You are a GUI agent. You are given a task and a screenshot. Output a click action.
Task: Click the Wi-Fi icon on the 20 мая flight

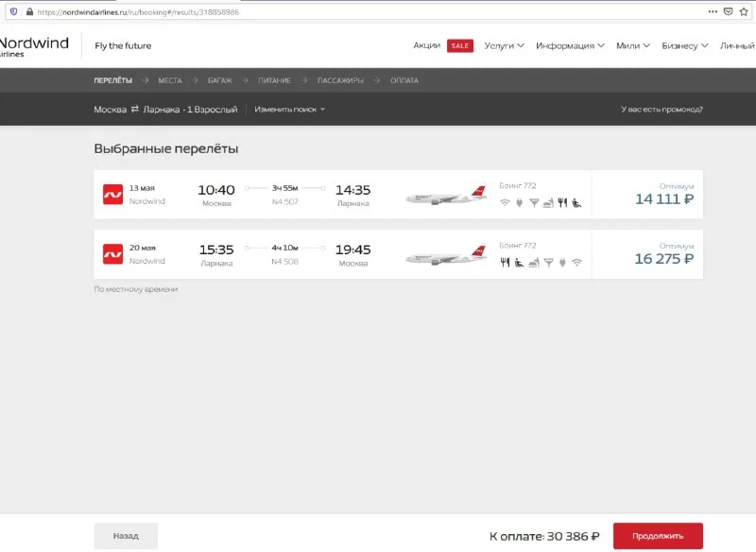(x=576, y=262)
